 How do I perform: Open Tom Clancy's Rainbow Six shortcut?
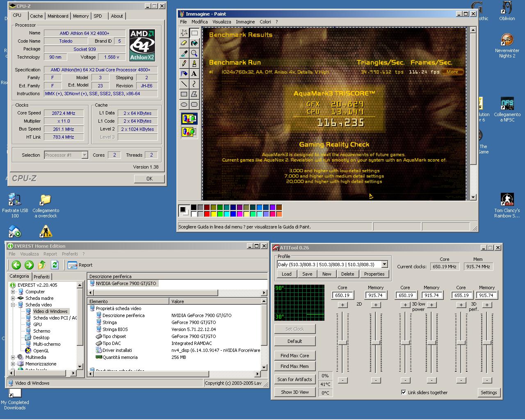point(507,205)
